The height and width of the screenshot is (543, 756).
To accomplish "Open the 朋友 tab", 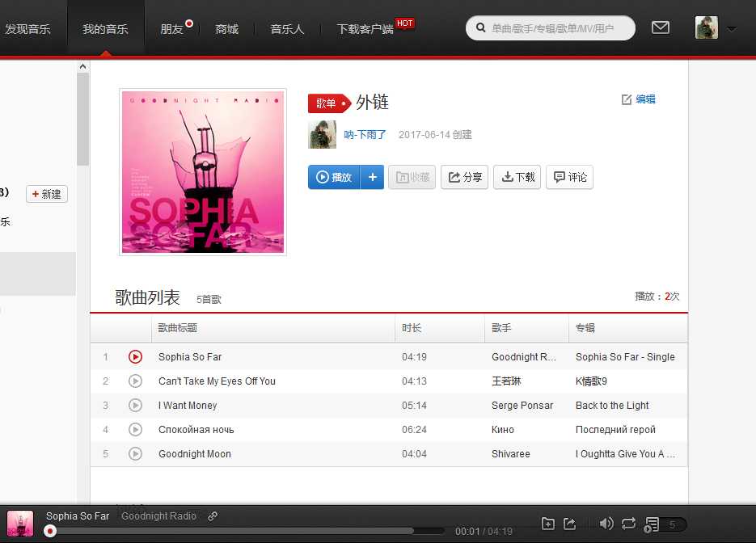I will pos(171,29).
